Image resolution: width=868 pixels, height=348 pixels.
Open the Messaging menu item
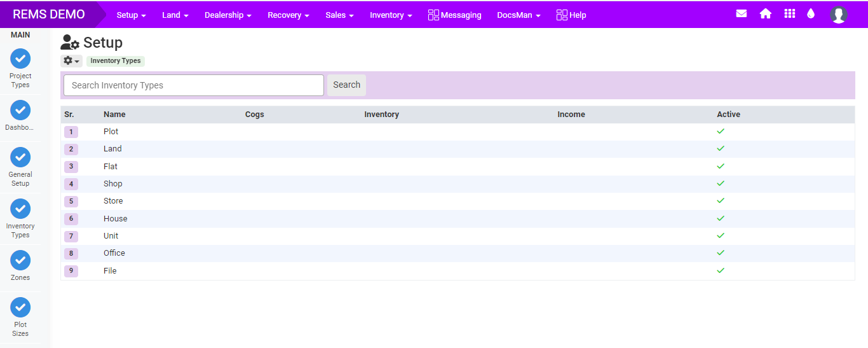(454, 15)
